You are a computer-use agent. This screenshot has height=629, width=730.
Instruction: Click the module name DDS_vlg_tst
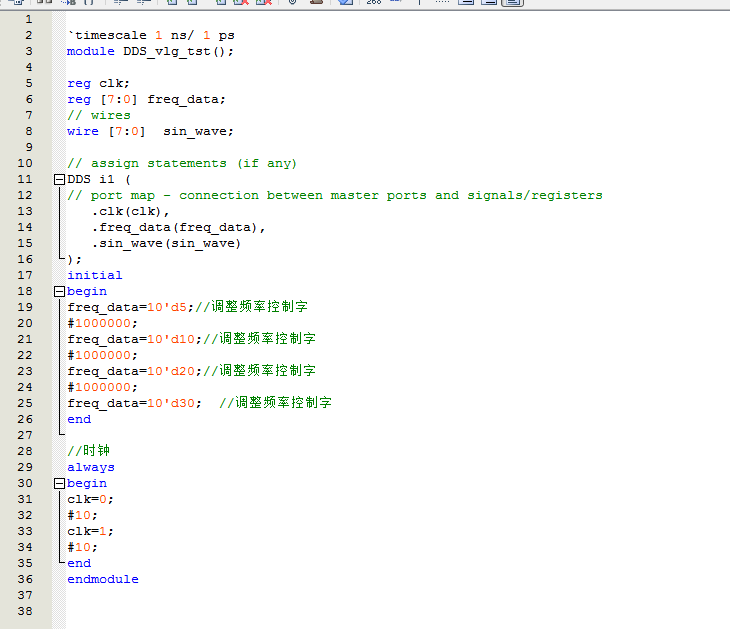tap(167, 52)
